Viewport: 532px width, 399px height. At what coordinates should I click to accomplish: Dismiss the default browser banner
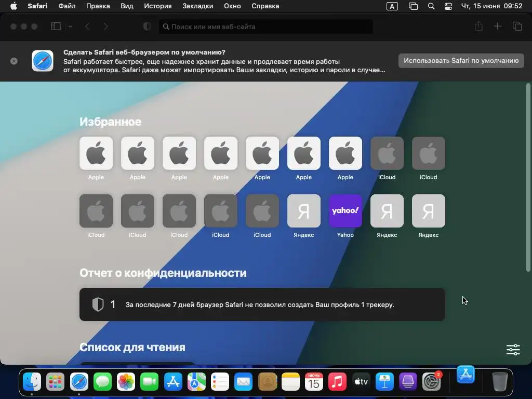click(x=14, y=61)
